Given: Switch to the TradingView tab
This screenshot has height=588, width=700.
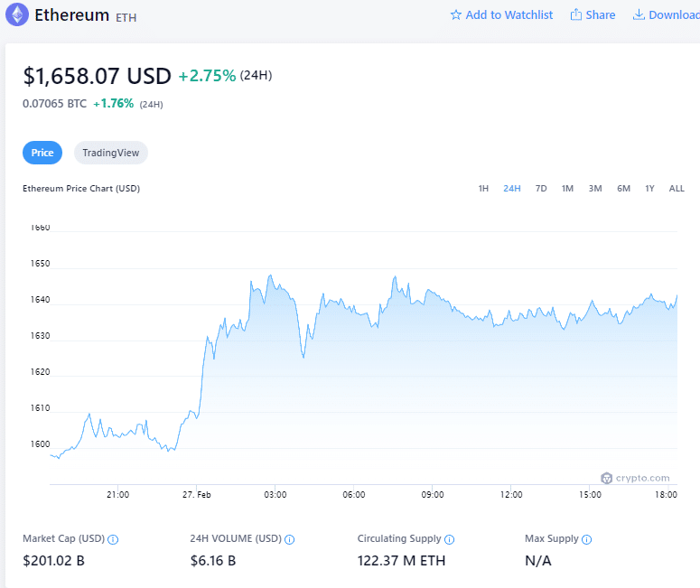Looking at the screenshot, I should click(111, 153).
